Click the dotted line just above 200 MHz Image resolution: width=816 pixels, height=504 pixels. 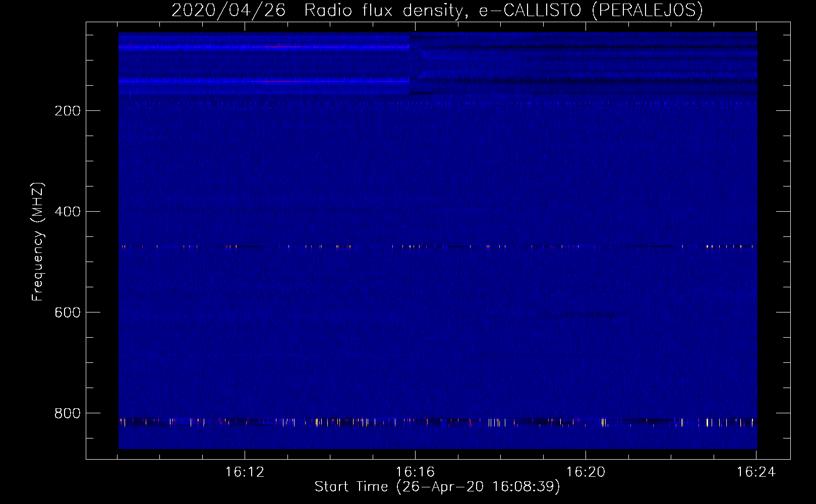click(x=438, y=103)
